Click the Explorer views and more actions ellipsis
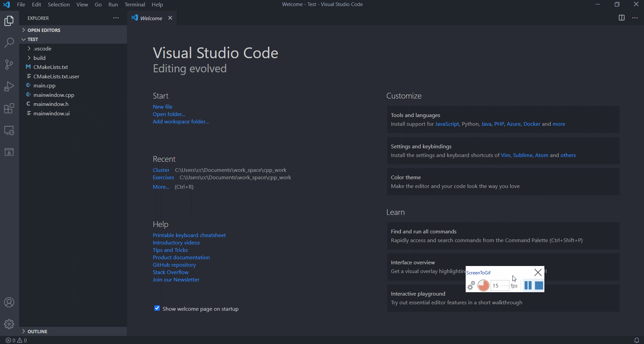Screen dimensions: 644x344 click(x=116, y=18)
